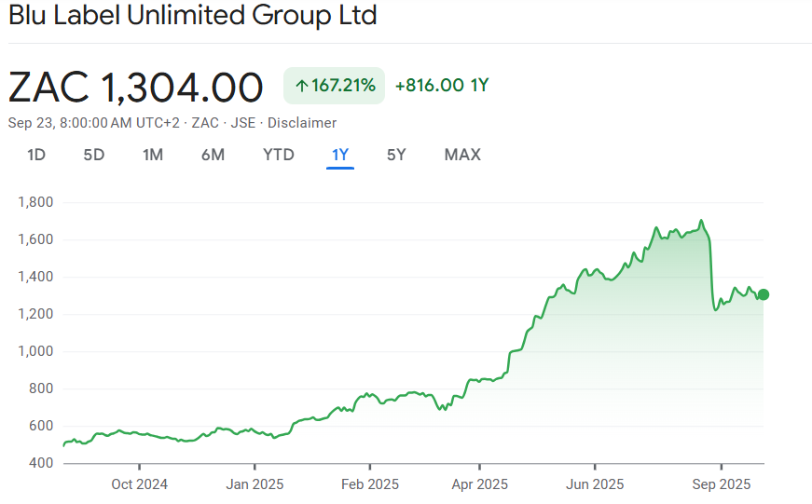Click the Blu Label Unlimited Group Ltd title
The width and height of the screenshot is (812, 504).
(x=193, y=15)
